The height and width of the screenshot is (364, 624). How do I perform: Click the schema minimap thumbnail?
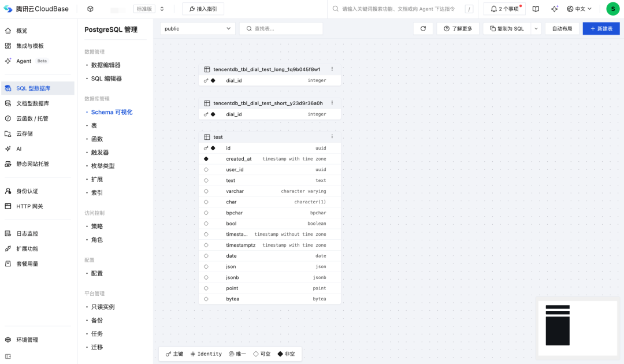pos(577,328)
